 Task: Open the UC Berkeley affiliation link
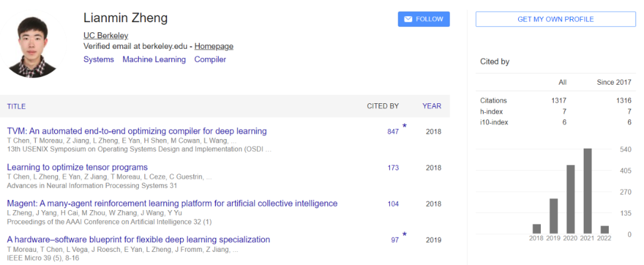[x=106, y=36]
